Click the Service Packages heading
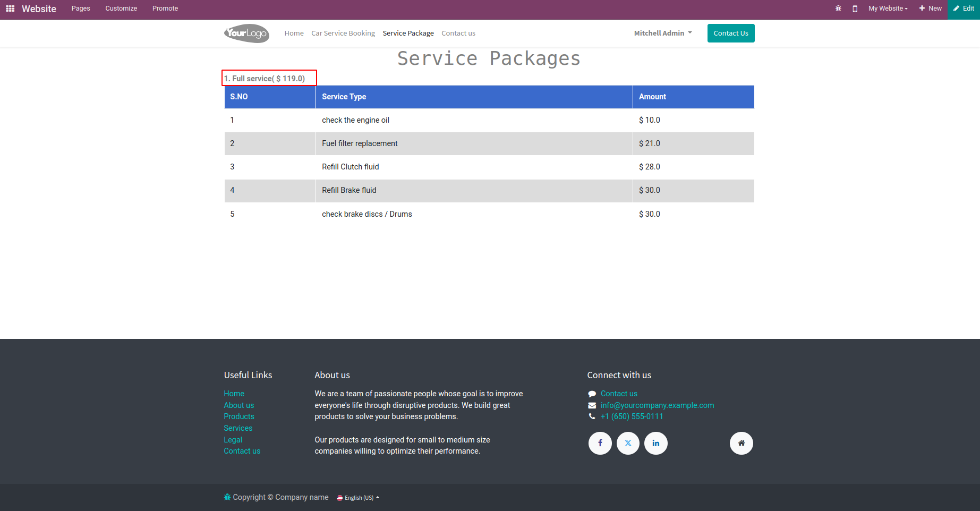This screenshot has width=980, height=511. [x=489, y=58]
